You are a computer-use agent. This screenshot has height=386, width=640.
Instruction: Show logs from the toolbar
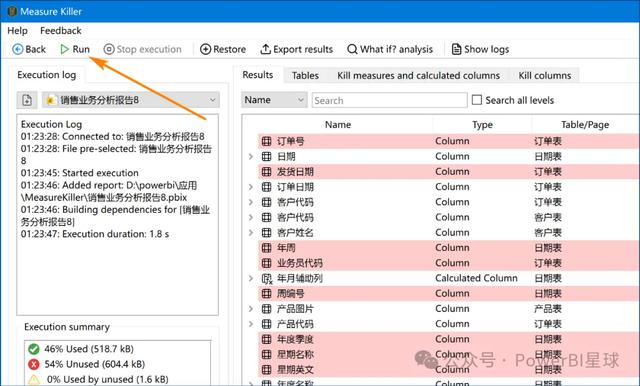(x=480, y=49)
